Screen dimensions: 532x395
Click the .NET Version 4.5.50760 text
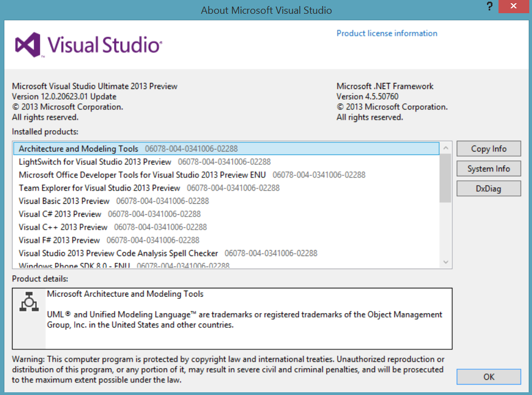pyautogui.click(x=367, y=97)
